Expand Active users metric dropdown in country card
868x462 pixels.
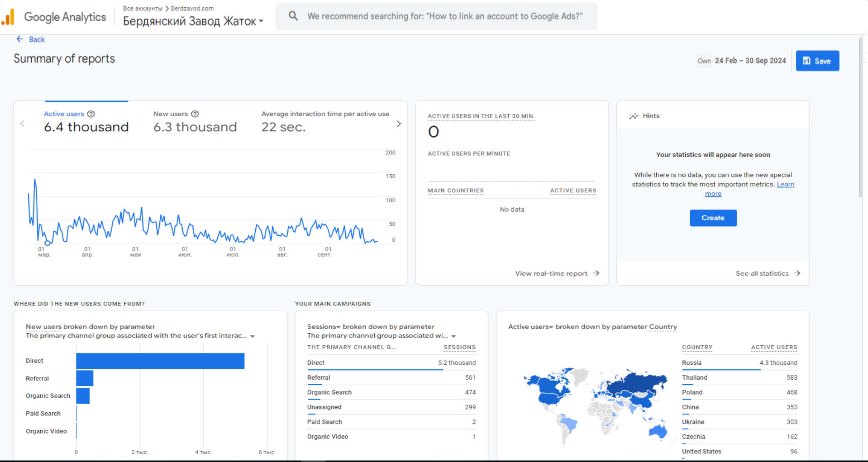551,327
